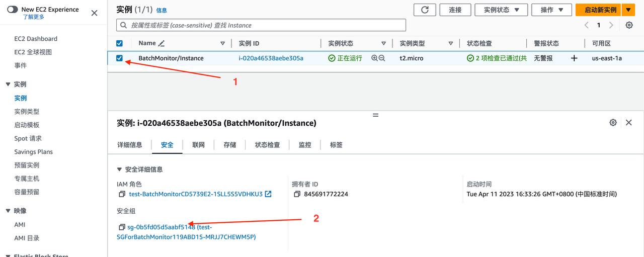Select AMI in the sidebar
The height and width of the screenshot is (257, 644).
[20, 225]
